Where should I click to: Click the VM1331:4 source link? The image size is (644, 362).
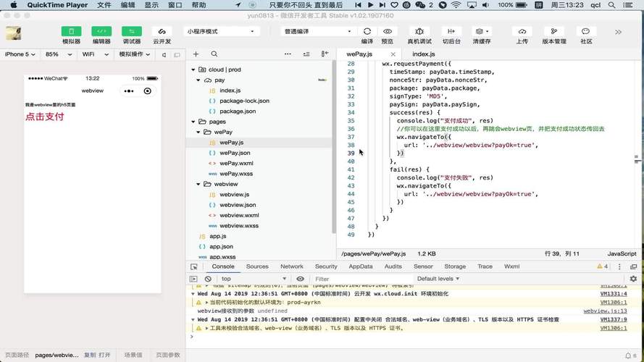click(614, 294)
